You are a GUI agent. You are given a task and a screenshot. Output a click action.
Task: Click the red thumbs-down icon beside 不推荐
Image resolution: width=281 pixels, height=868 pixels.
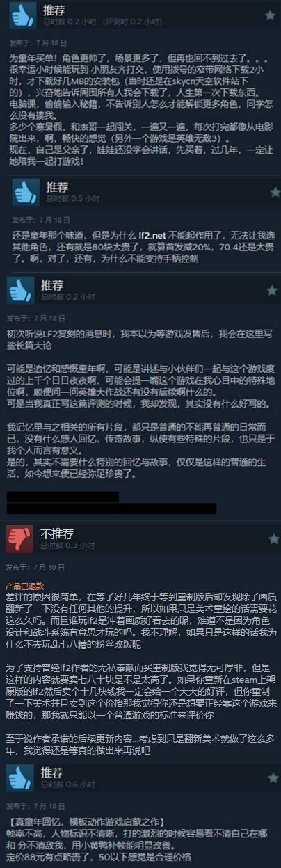coord(19,538)
